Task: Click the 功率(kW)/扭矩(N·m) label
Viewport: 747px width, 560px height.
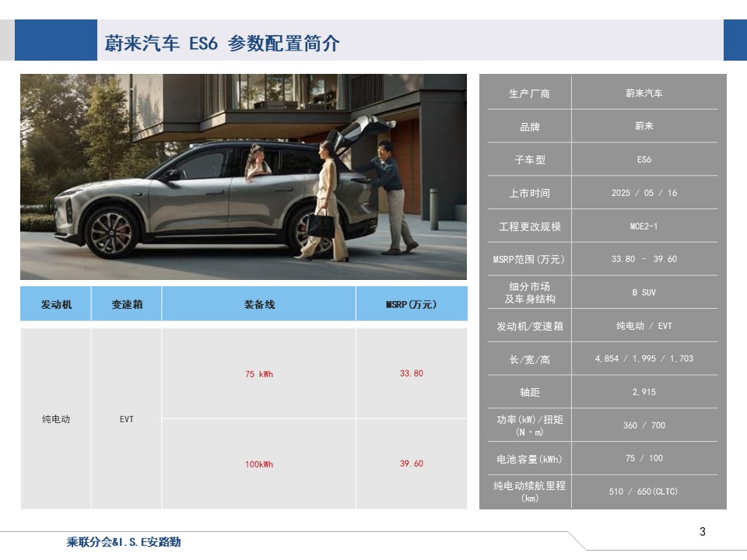Action: click(x=529, y=425)
